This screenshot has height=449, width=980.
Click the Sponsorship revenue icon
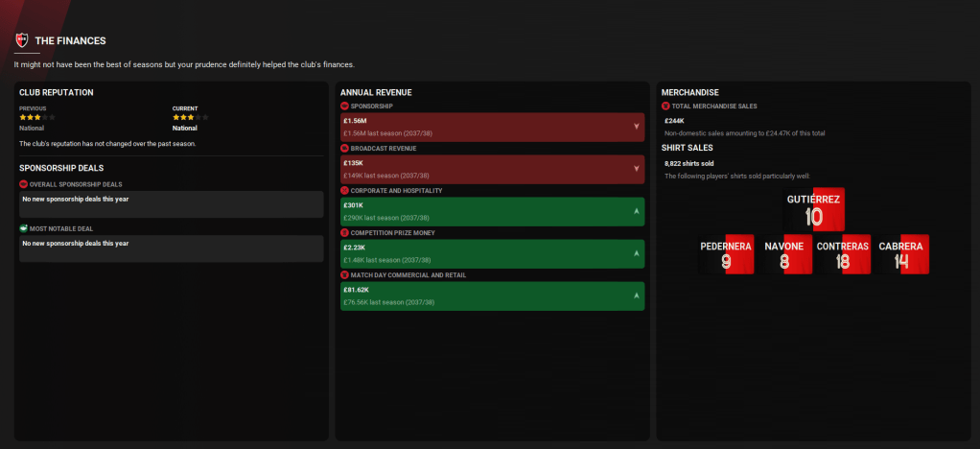point(344,106)
